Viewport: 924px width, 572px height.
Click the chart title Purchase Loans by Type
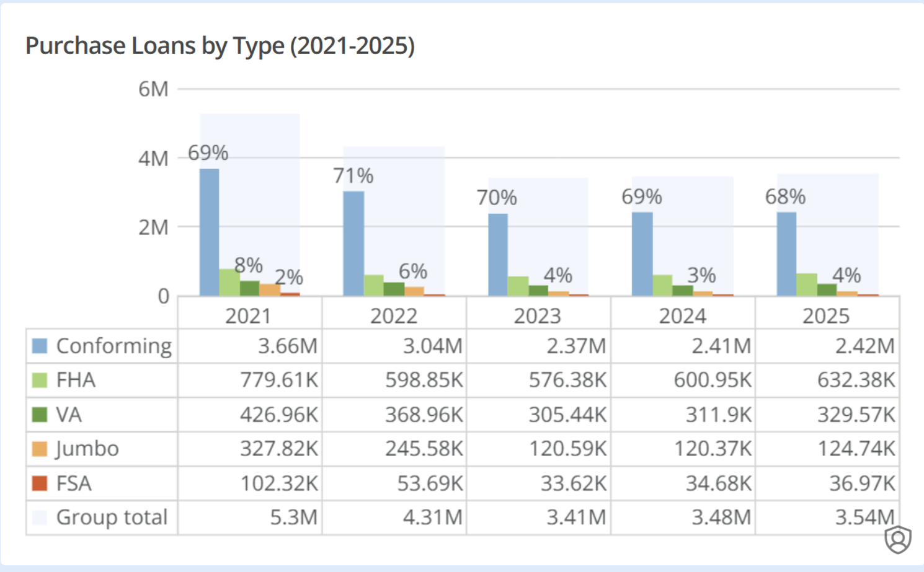point(220,46)
